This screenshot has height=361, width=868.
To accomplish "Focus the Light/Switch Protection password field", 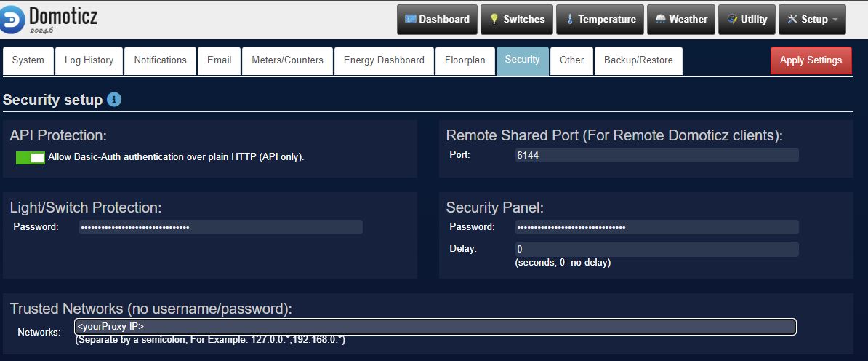I will pos(220,227).
